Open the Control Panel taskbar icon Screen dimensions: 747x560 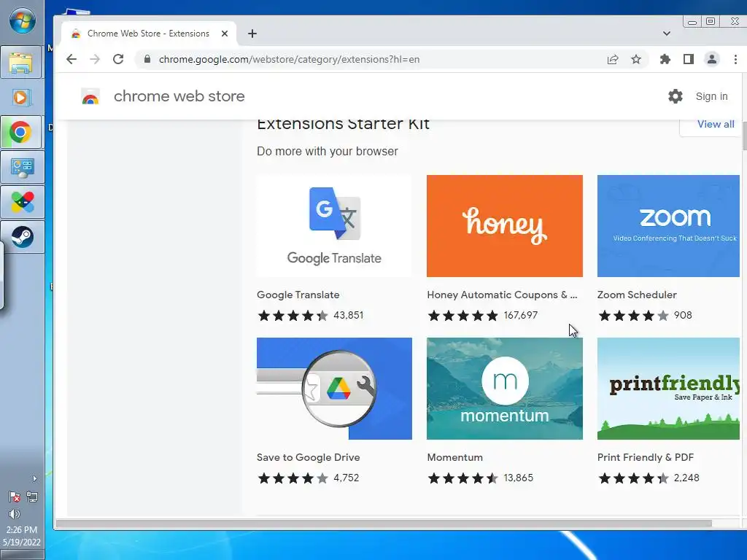coord(22,167)
